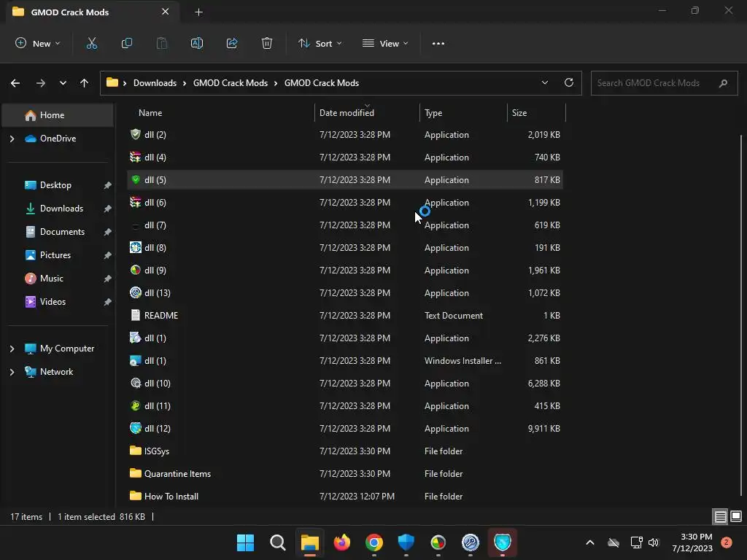Switch to details view icon in status bar
The height and width of the screenshot is (560, 747).
tap(720, 516)
